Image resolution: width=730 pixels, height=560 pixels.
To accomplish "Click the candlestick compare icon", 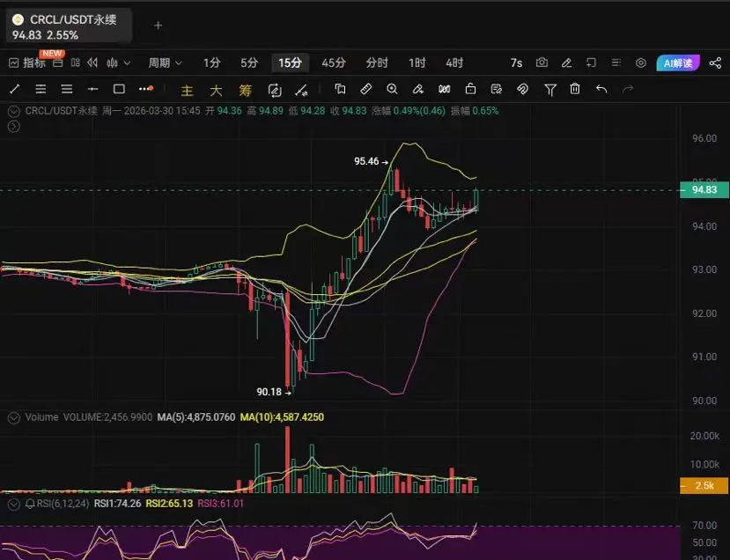I will pyautogui.click(x=444, y=88).
